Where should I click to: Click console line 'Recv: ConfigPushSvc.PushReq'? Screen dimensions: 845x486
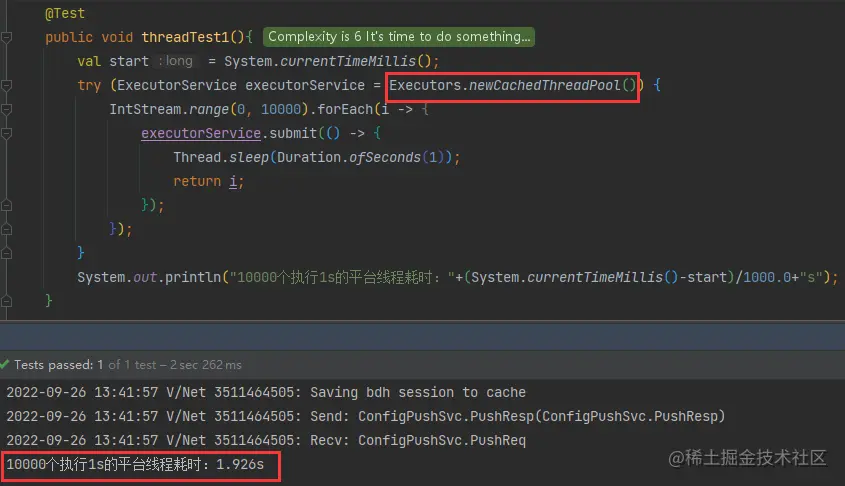[x=266, y=440]
